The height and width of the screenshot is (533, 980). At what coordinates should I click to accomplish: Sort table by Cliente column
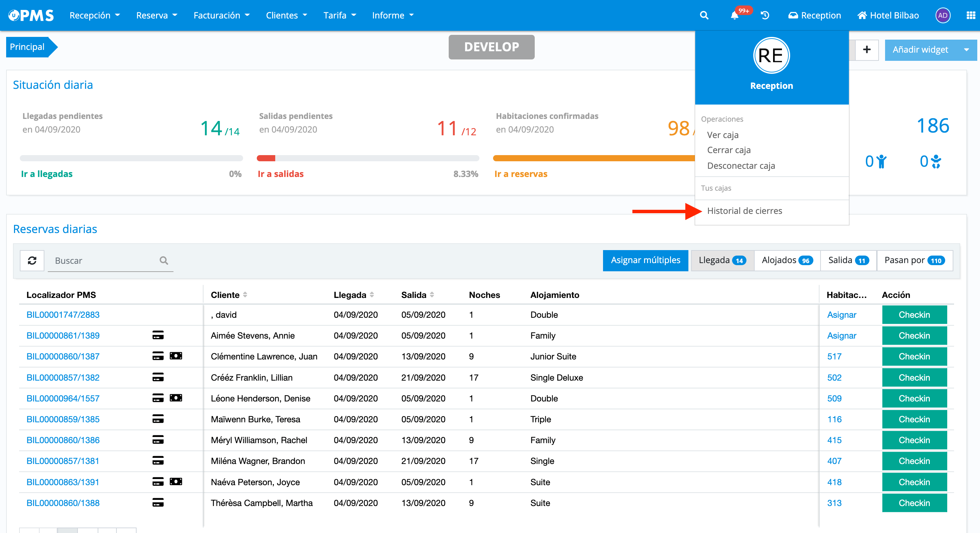[245, 295]
